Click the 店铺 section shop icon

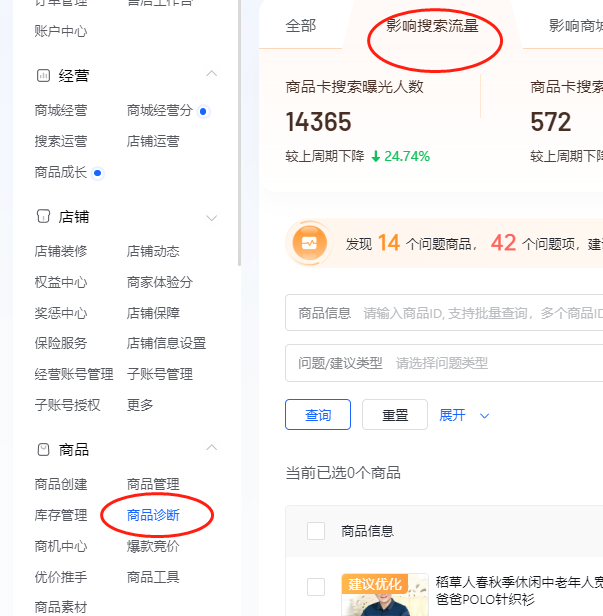(43, 217)
